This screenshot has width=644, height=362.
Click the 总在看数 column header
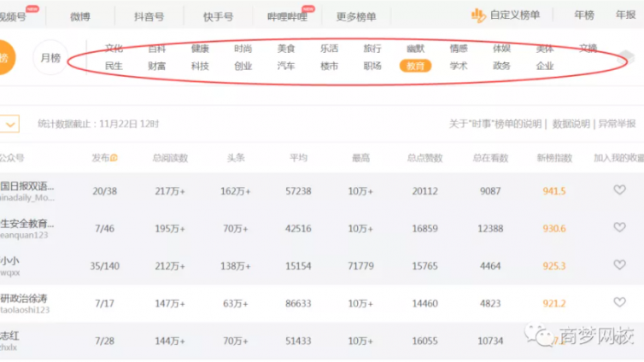click(x=490, y=158)
